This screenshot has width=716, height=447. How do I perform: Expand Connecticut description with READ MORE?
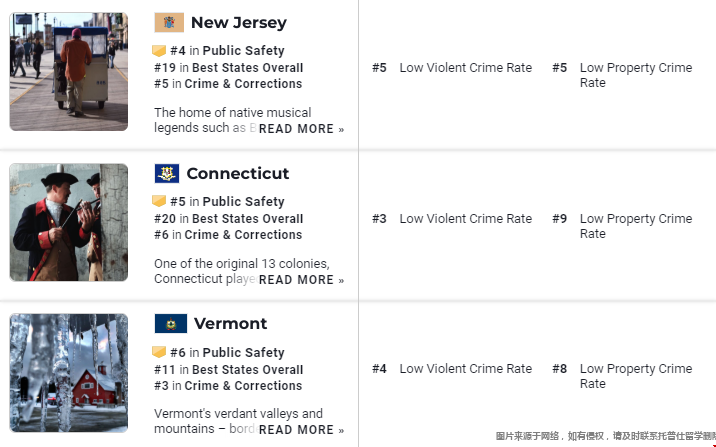pos(301,280)
